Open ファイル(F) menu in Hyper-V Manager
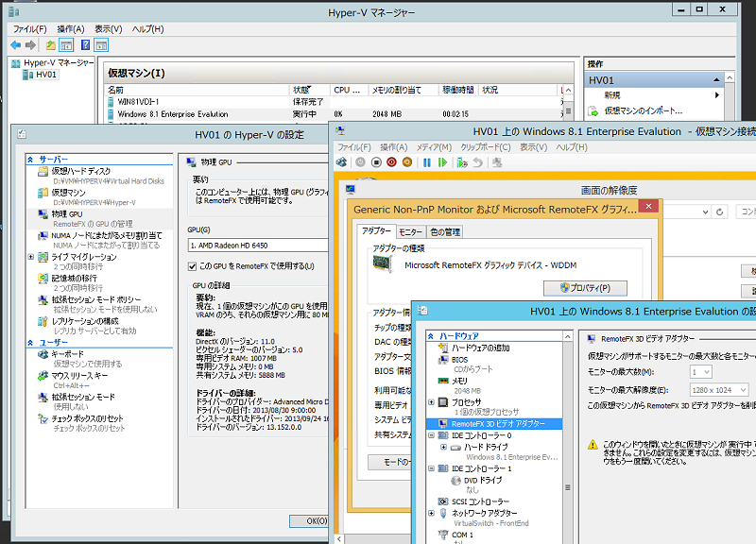 pyautogui.click(x=30, y=29)
